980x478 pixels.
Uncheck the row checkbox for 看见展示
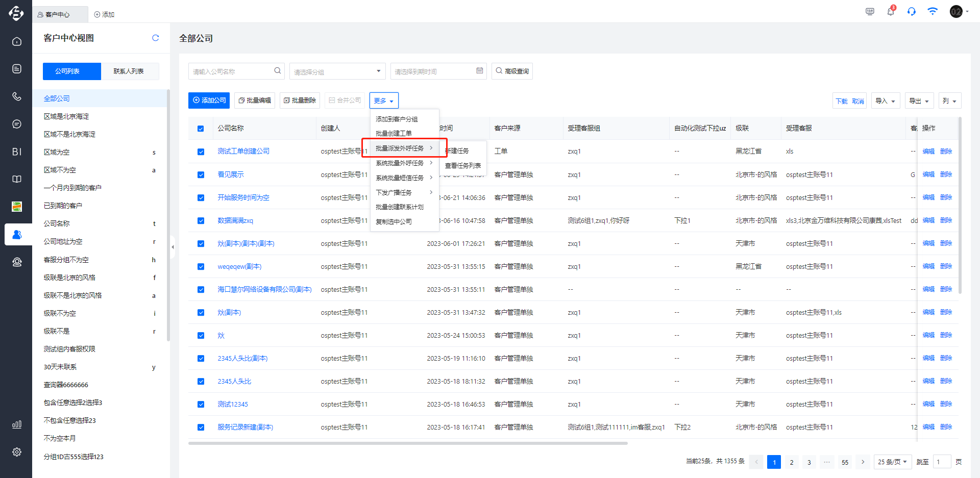point(200,174)
